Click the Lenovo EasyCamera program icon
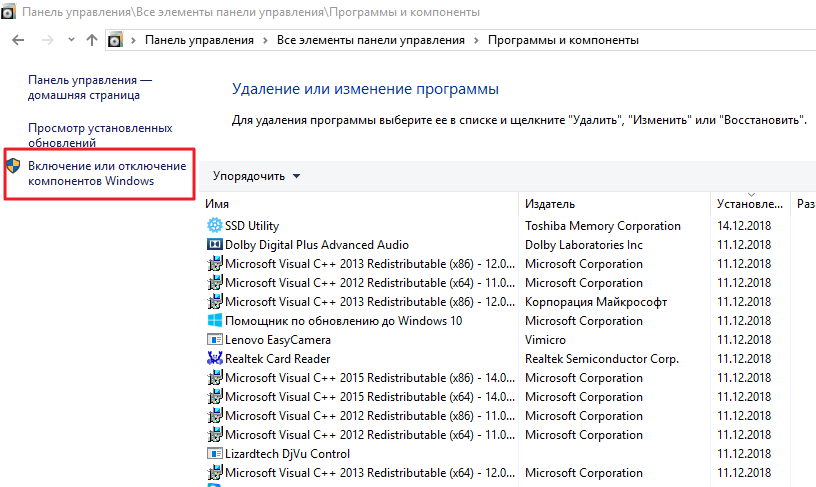Image resolution: width=816 pixels, height=487 pixels. pyautogui.click(x=214, y=340)
